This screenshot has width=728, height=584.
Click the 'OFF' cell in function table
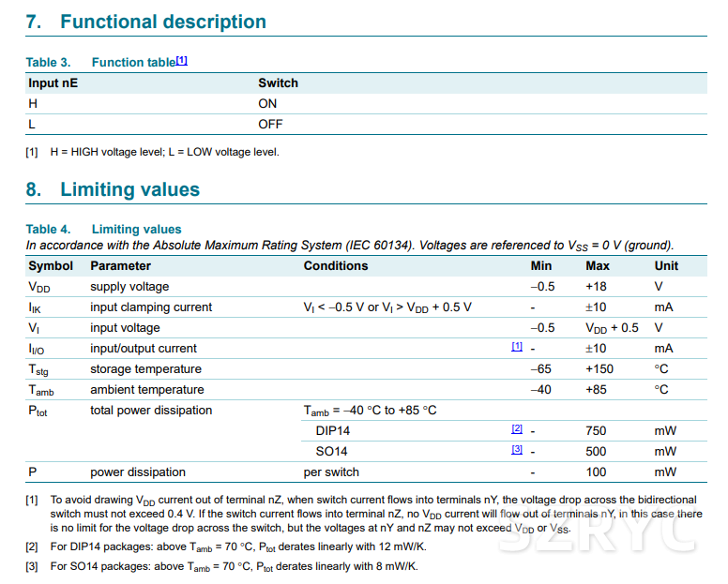click(270, 125)
